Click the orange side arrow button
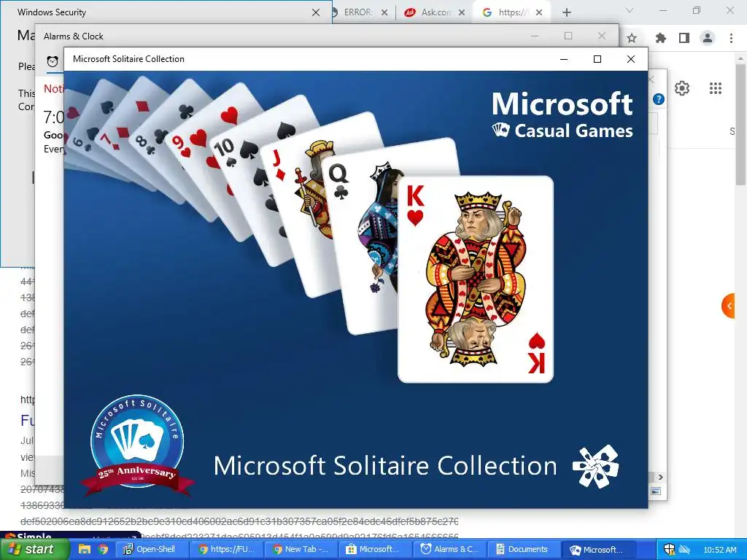The height and width of the screenshot is (560, 747). [729, 306]
